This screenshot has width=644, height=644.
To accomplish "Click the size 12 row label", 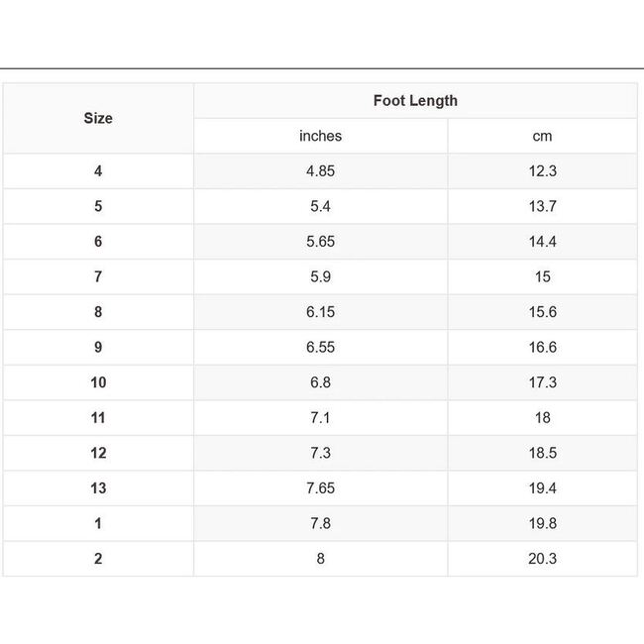I will click(x=98, y=453).
